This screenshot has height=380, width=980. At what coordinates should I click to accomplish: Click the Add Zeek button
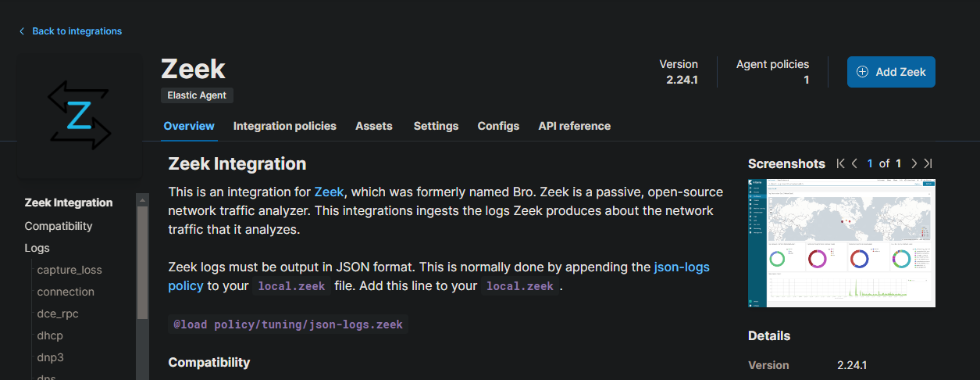pos(891,72)
